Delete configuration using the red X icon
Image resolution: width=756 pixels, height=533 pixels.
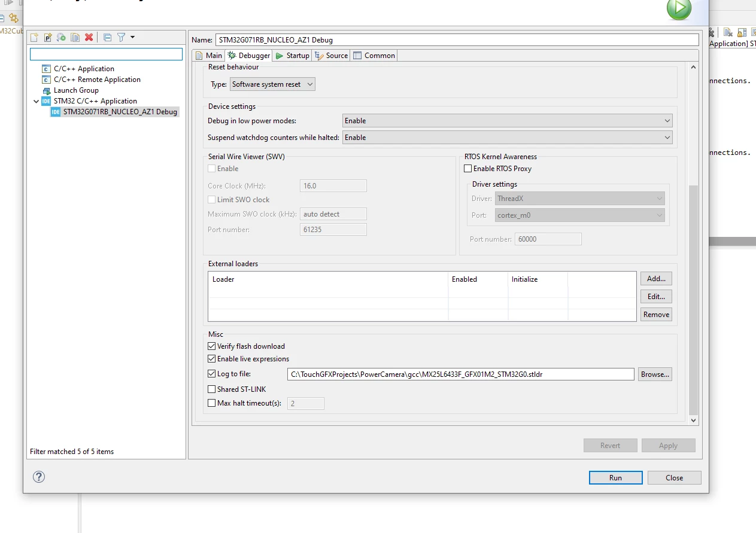pos(89,37)
